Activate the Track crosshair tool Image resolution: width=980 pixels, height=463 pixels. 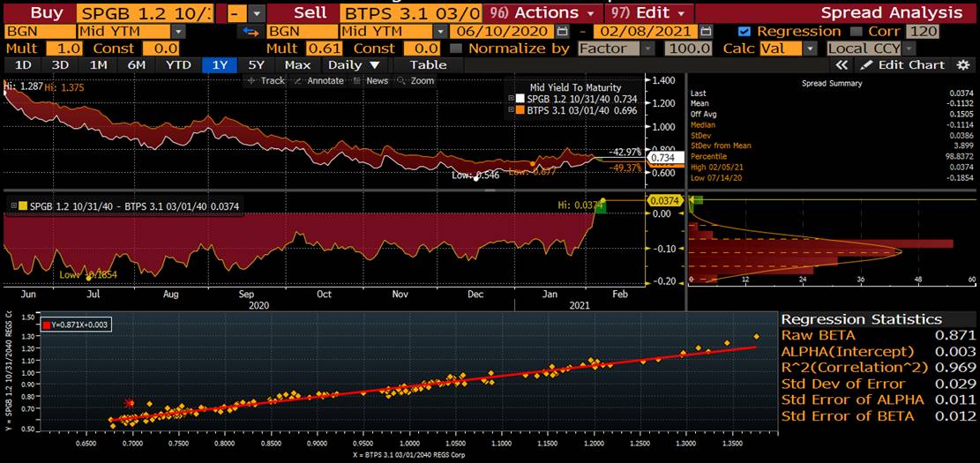pos(266,80)
